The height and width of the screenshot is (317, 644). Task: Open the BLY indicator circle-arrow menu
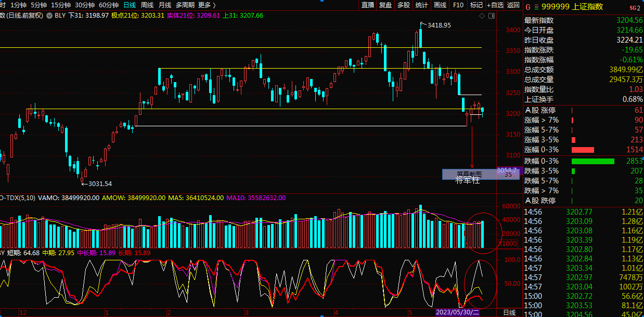(49, 16)
